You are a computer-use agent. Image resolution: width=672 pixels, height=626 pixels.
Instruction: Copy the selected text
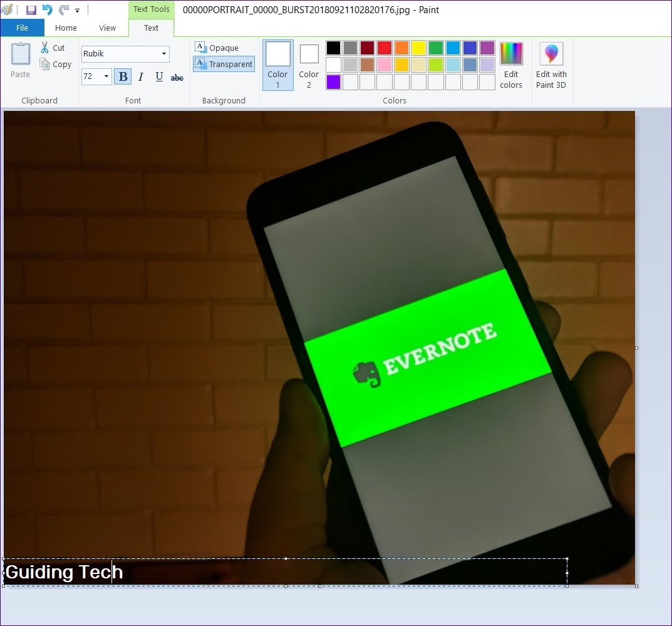55,64
